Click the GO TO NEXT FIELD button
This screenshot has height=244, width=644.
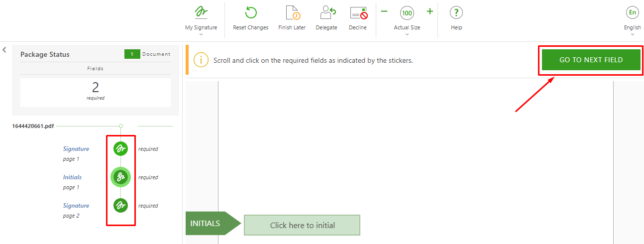[591, 60]
